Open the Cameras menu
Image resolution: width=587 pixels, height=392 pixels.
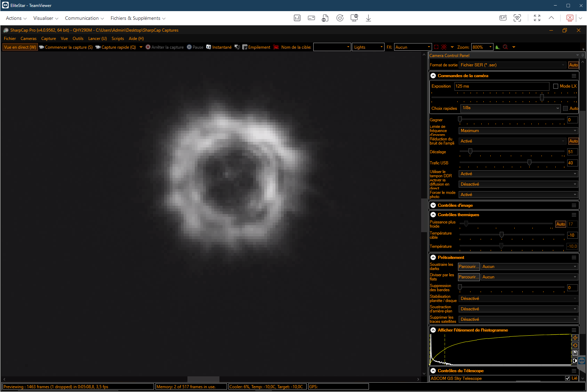tap(29, 39)
